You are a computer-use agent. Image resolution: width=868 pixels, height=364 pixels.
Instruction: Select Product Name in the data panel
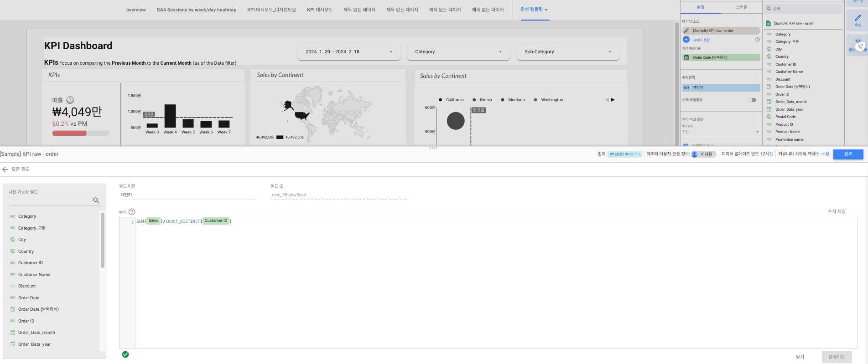(787, 132)
